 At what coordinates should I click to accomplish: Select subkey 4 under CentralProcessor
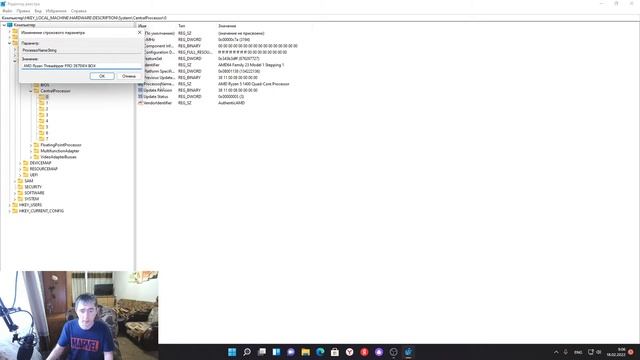[44, 121]
